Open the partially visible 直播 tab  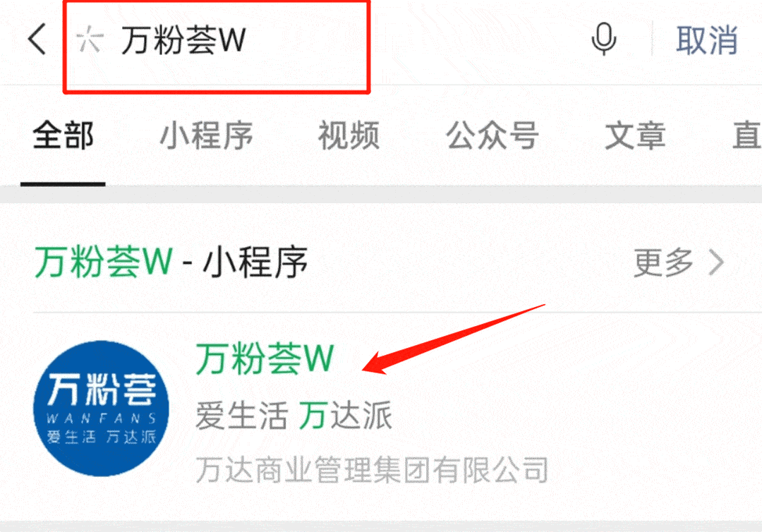[747, 135]
